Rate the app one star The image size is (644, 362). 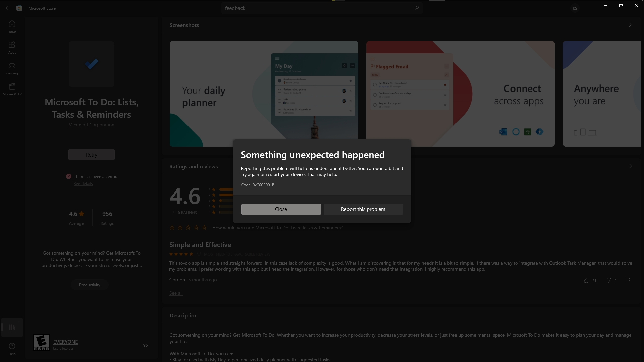tap(172, 227)
